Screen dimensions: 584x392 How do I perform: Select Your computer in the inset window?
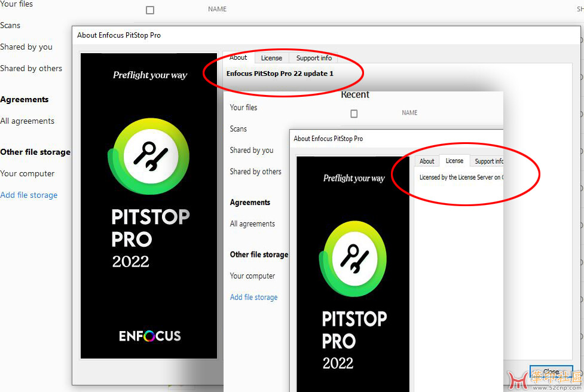point(252,276)
